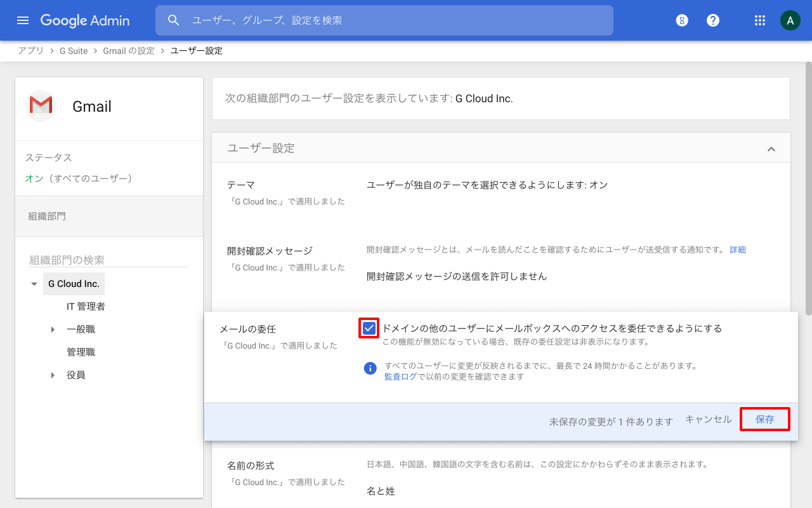Select IT 管理者 organization unit

tap(86, 307)
